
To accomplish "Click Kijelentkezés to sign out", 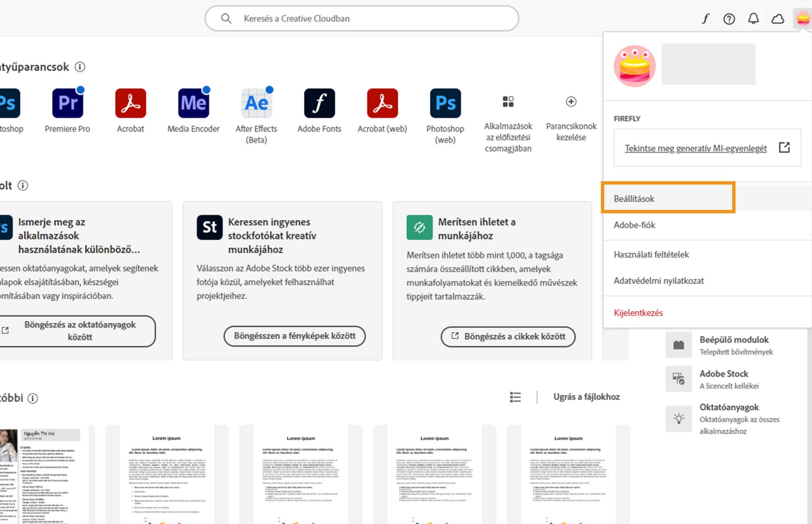I will point(638,313).
